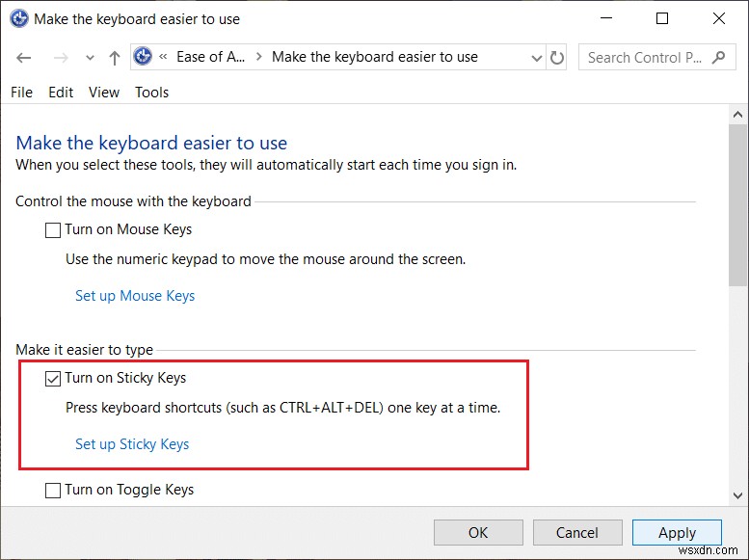
Task: Open the Tools menu
Action: [x=151, y=93]
